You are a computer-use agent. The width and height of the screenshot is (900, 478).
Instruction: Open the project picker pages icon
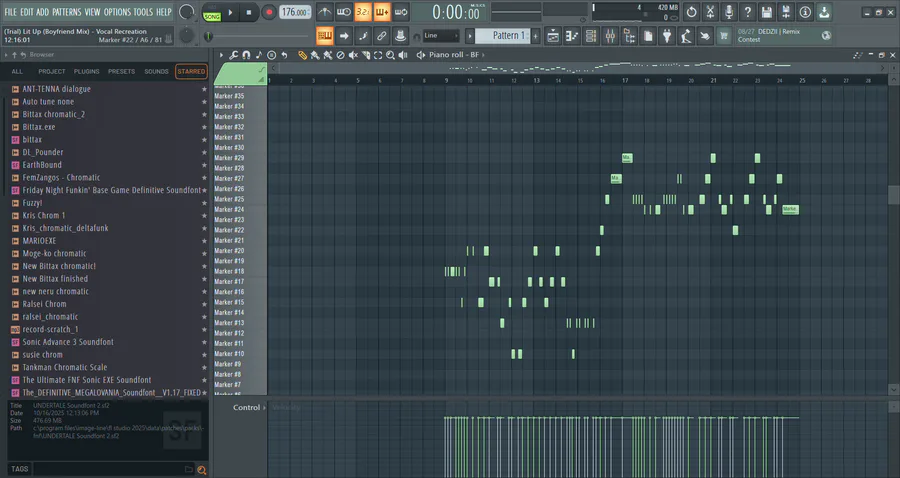(648, 36)
